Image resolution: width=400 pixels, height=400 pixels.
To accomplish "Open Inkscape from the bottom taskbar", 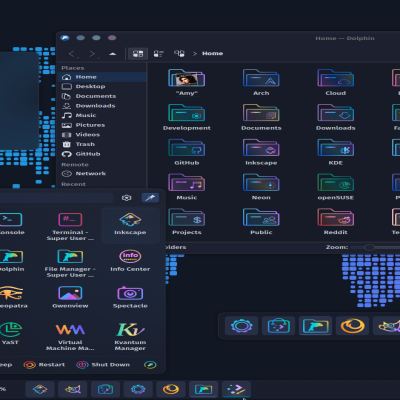I will pyautogui.click(x=40, y=389).
